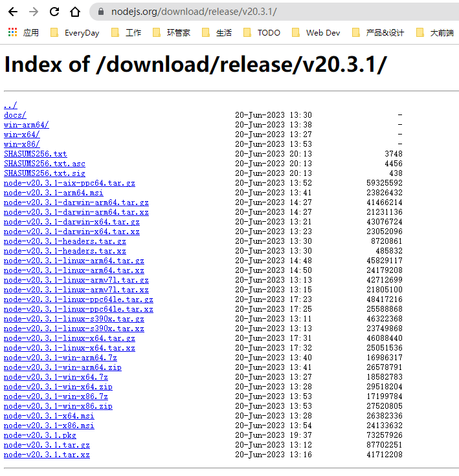
Task: Download node-v20.3.1-win-x64.zip
Action: pyautogui.click(x=58, y=387)
